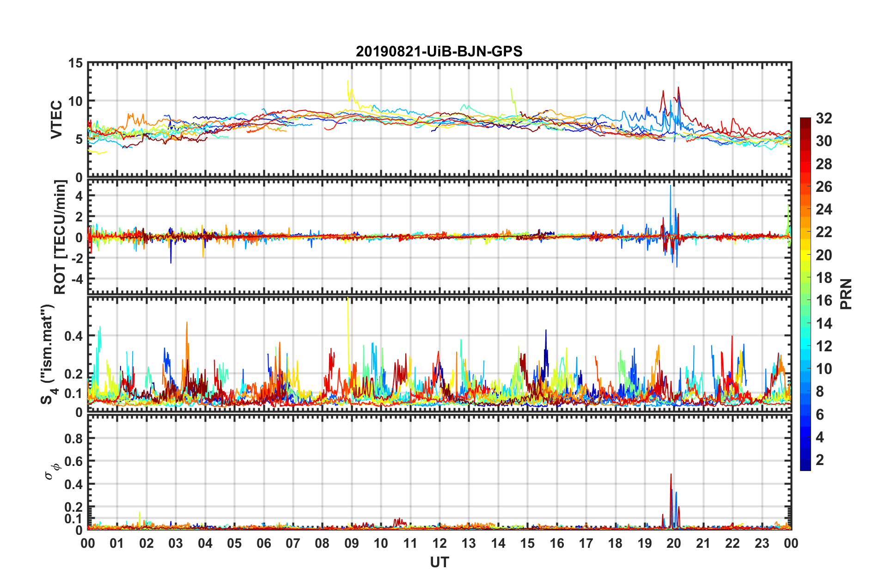The width and height of the screenshot is (879, 588).
Task: Click x-axis tick label 23
Action: (x=762, y=543)
